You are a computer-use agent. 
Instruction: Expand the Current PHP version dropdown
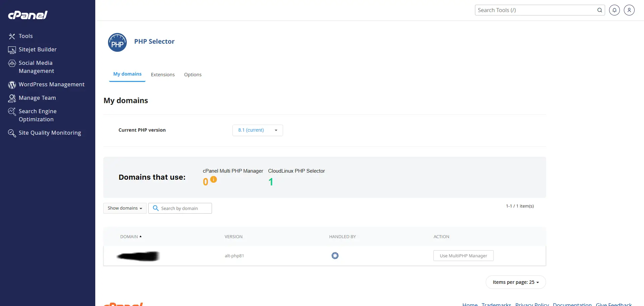click(257, 130)
